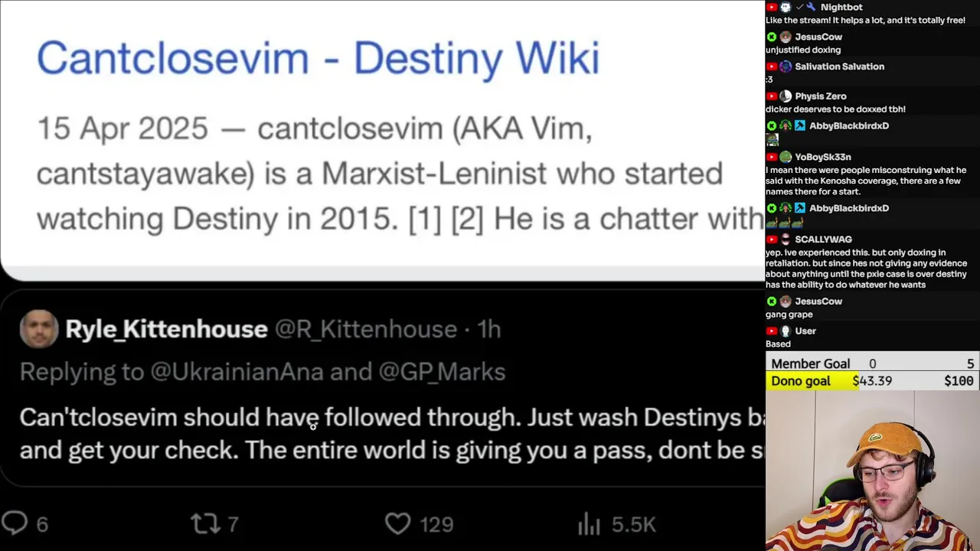Click Physis Zero's avatar in chat
Viewport: 980px width, 551px height.
coord(786,96)
